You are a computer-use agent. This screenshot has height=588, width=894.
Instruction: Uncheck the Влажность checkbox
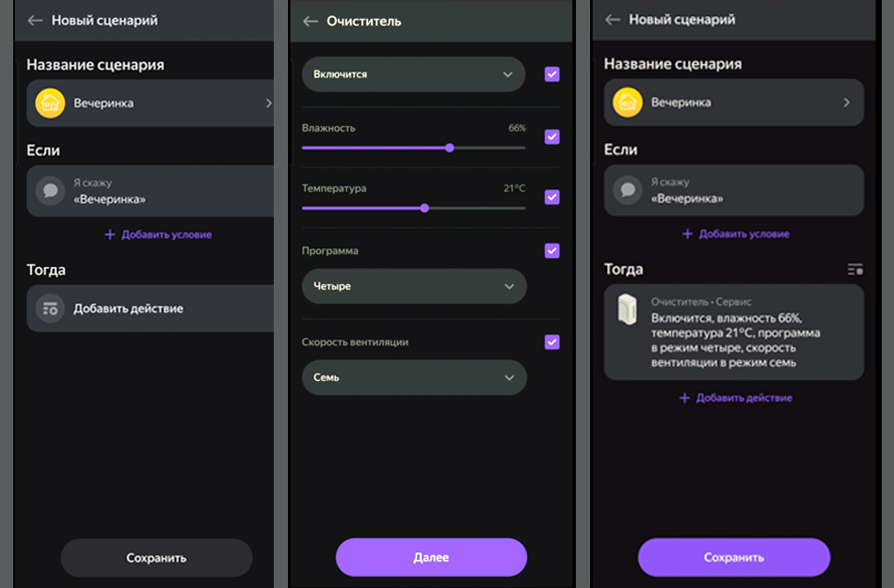pos(552,136)
